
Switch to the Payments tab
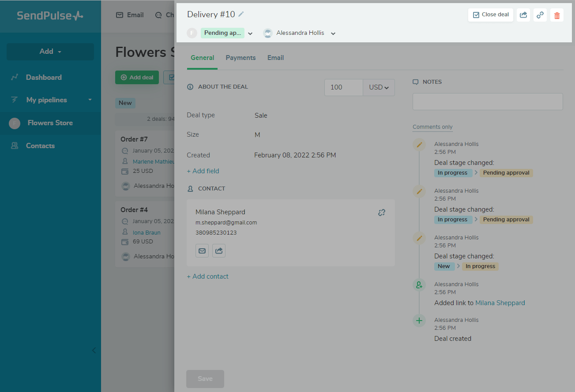point(241,58)
